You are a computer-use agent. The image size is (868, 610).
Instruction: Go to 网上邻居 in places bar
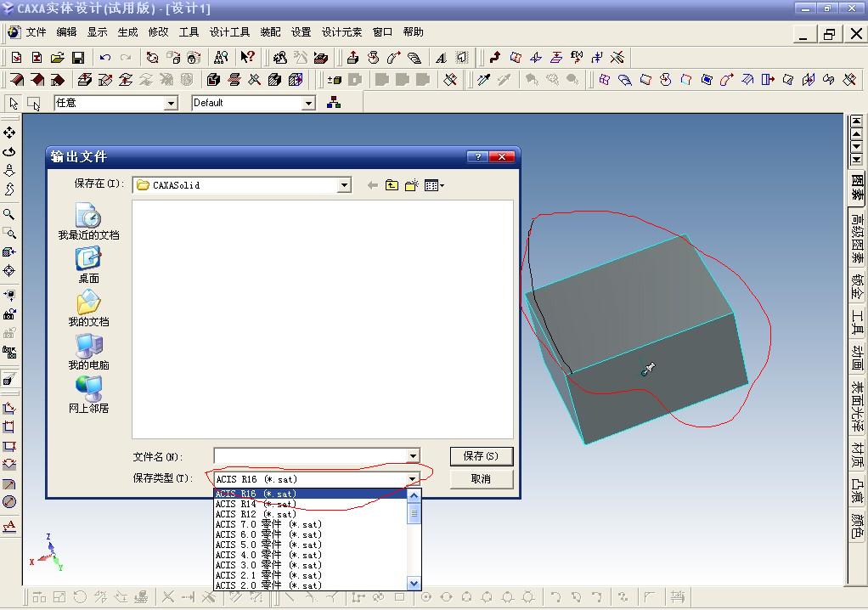(88, 395)
